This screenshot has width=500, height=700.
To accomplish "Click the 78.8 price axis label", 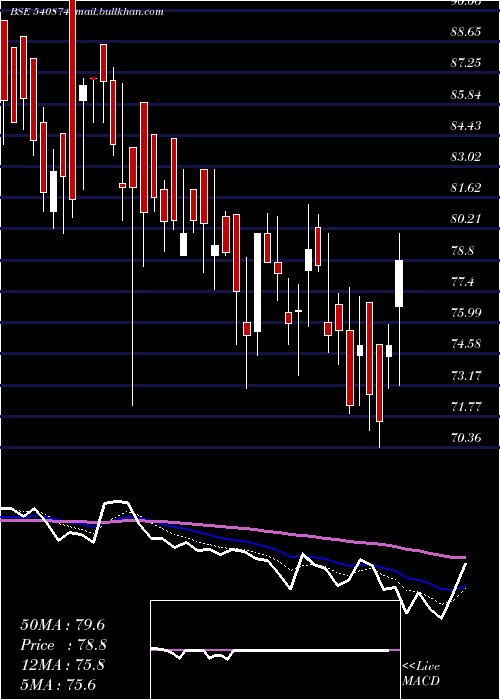I will (x=462, y=251).
